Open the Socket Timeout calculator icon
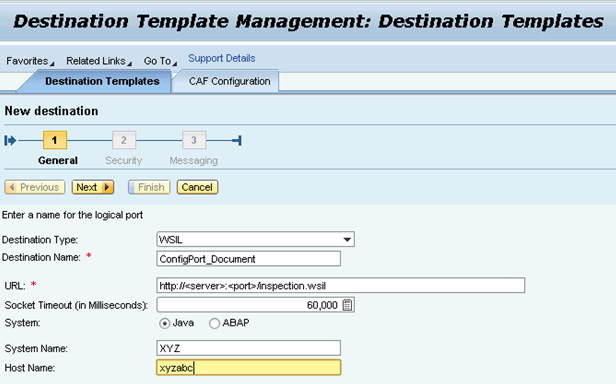The width and height of the screenshot is (616, 384). [x=347, y=305]
